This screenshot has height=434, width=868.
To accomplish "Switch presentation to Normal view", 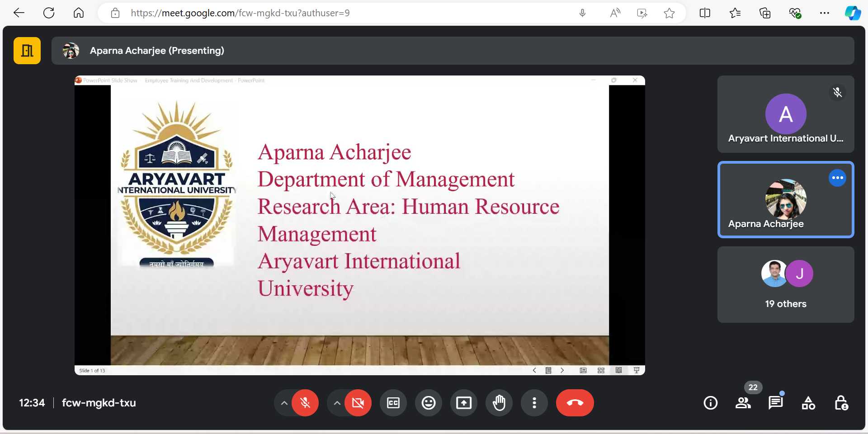I will point(583,370).
